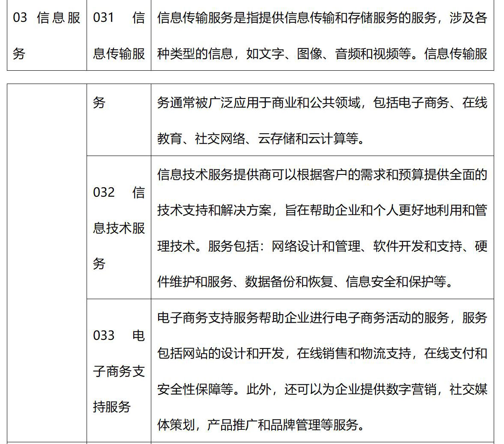Viewport: 504px width, 444px height.
Task: Click the "03 信息服务" category cell
Action: pyautogui.click(x=47, y=36)
